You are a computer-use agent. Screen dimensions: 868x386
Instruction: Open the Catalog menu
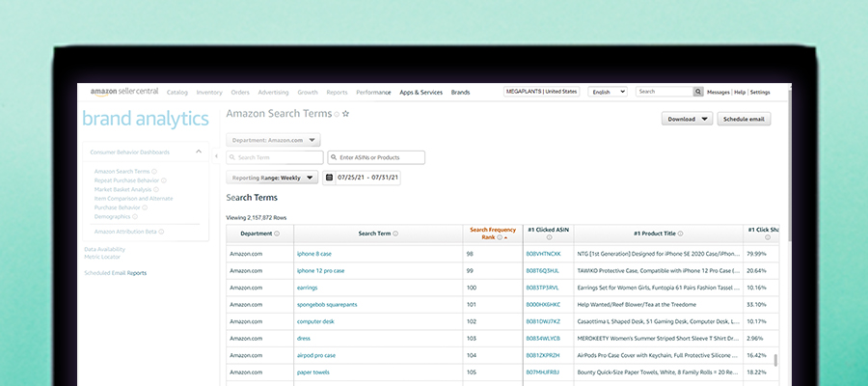click(x=177, y=93)
